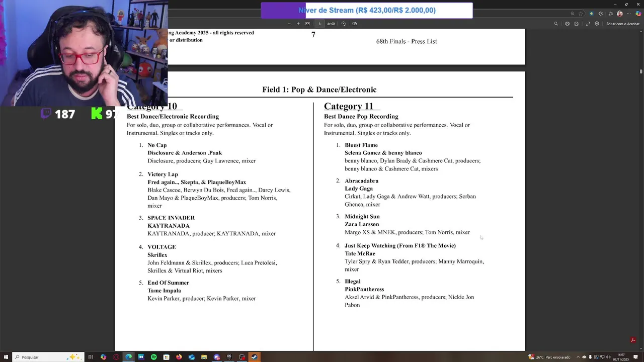Viewport: 644px width, 362px height.
Task: Open the Windows Start menu
Action: point(6,357)
